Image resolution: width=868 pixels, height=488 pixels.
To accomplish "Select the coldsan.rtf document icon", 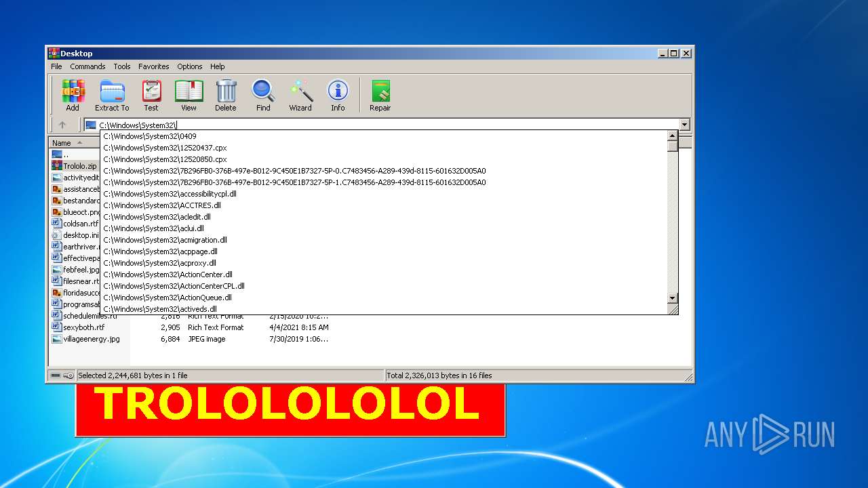I will click(x=57, y=224).
